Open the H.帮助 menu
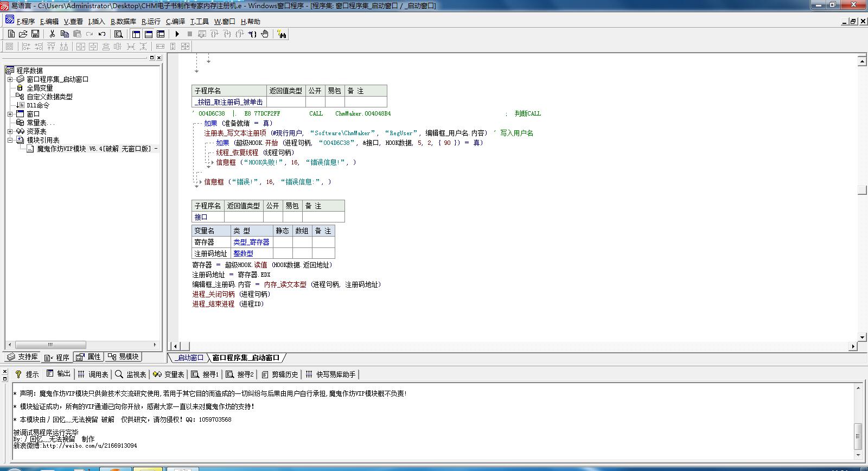This screenshot has height=471, width=868. [250, 22]
